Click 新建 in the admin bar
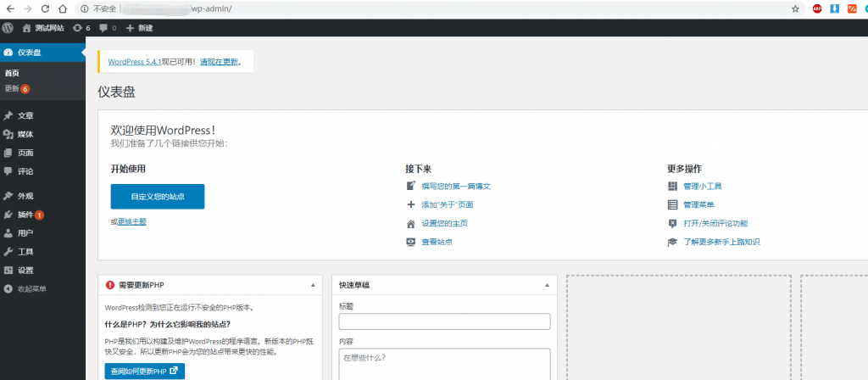Screen dimensions: 868x380 [x=140, y=28]
